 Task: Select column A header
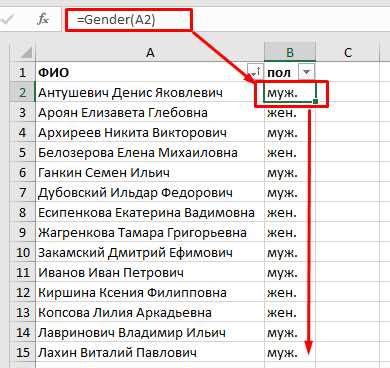[150, 52]
